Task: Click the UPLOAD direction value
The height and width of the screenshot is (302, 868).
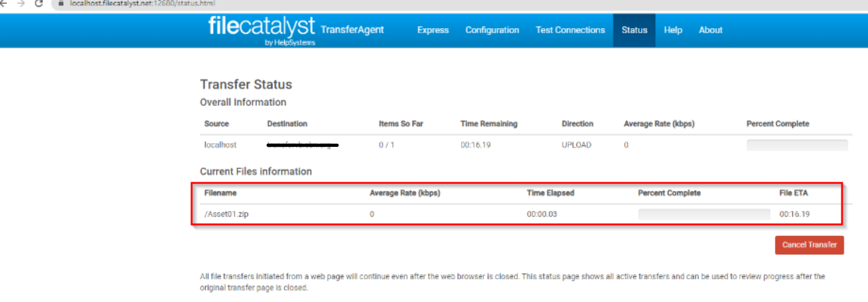Action: coord(576,145)
